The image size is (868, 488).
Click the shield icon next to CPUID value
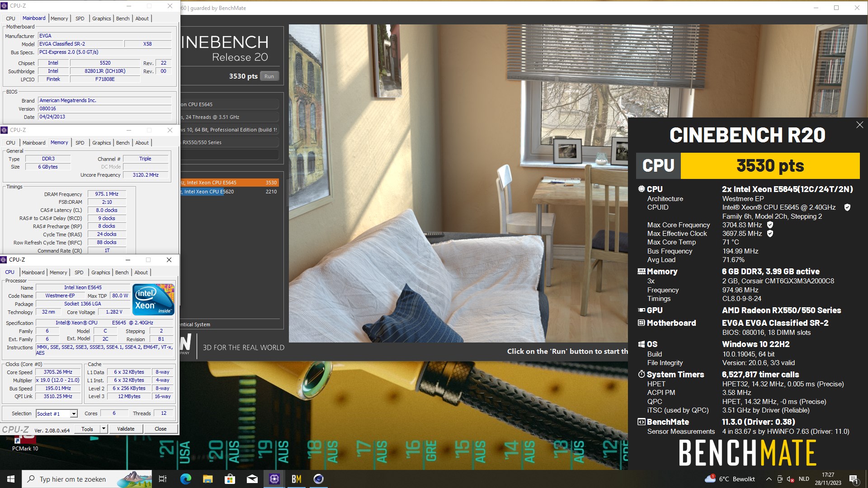click(x=847, y=207)
